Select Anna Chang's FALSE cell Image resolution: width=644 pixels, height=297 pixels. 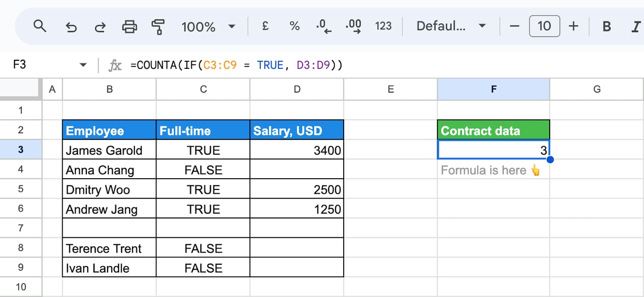(203, 170)
